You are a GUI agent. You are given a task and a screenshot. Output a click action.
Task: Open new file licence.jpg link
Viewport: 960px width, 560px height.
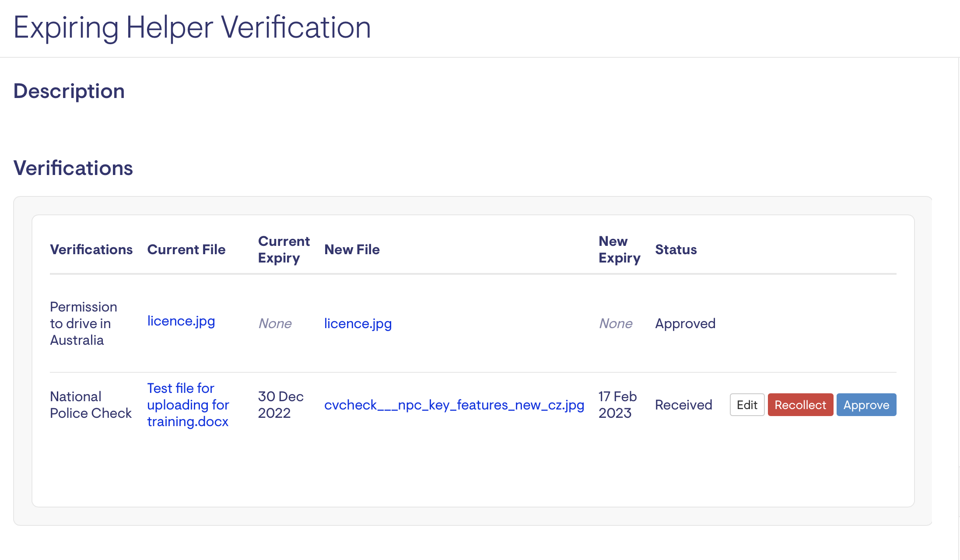(357, 323)
